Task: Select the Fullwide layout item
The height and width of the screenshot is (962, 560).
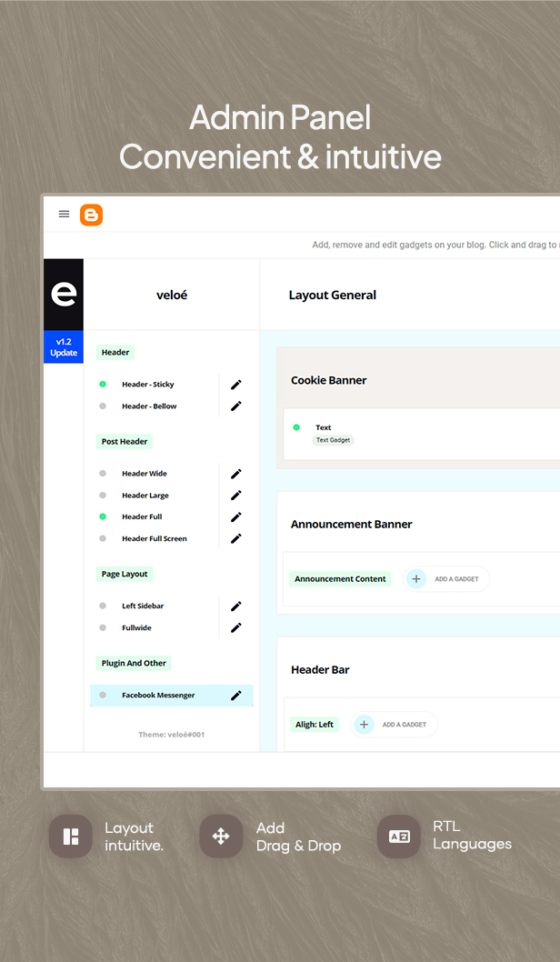Action: coord(137,628)
